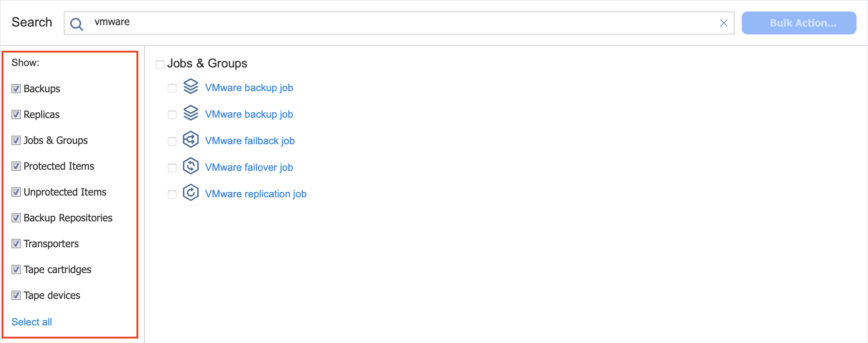Toggle the Jobs & Groups filter in the Show panel
Viewport: 868px width, 343px height.
(x=16, y=140)
